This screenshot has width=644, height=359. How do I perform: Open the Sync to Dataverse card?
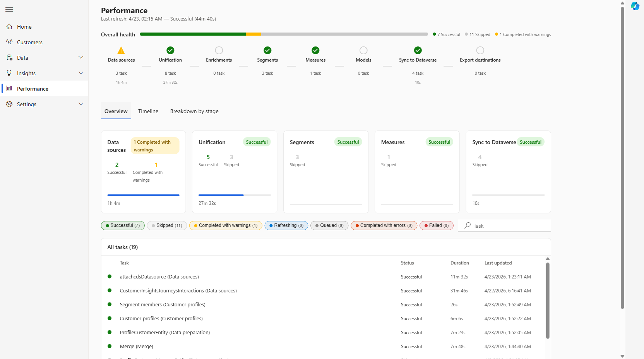tap(509, 172)
